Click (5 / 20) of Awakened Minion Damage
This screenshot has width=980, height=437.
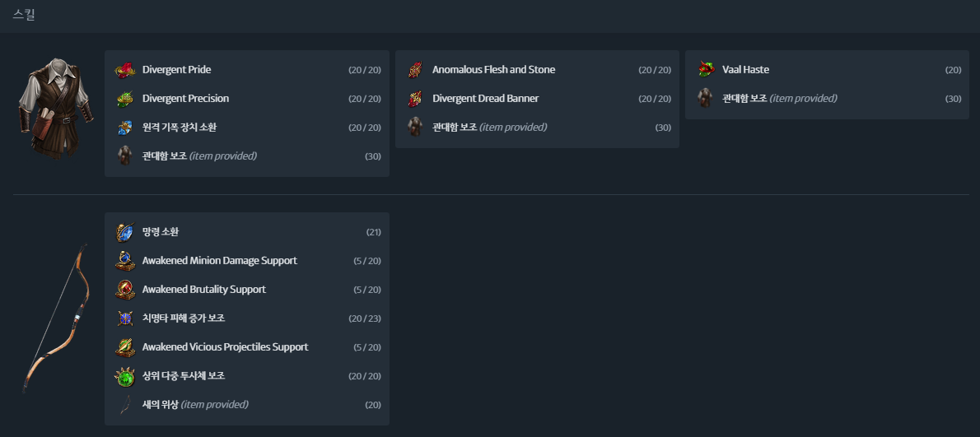pos(367,261)
